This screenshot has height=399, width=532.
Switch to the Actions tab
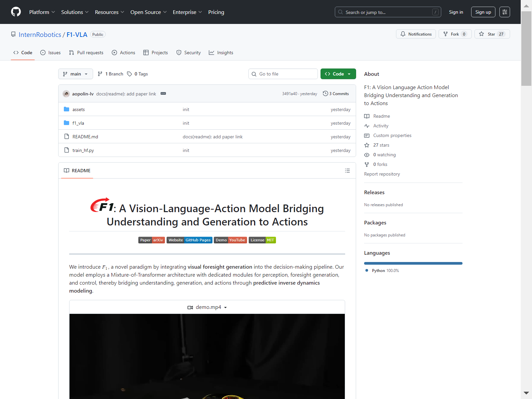123,53
